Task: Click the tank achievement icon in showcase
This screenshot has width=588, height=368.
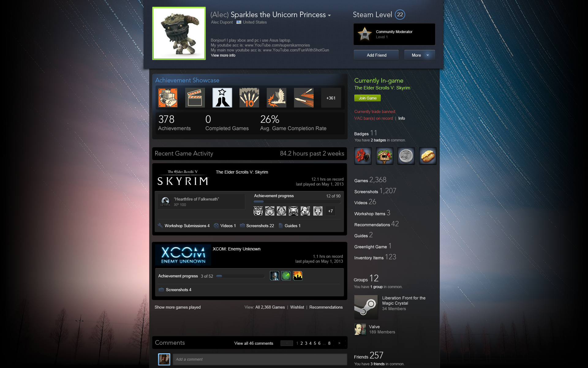Action: point(168,98)
